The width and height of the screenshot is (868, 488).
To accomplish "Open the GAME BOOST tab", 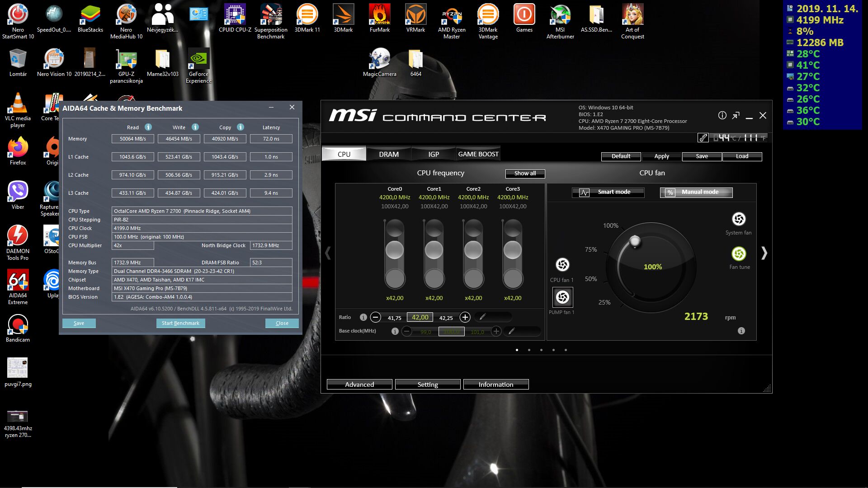I will 478,154.
